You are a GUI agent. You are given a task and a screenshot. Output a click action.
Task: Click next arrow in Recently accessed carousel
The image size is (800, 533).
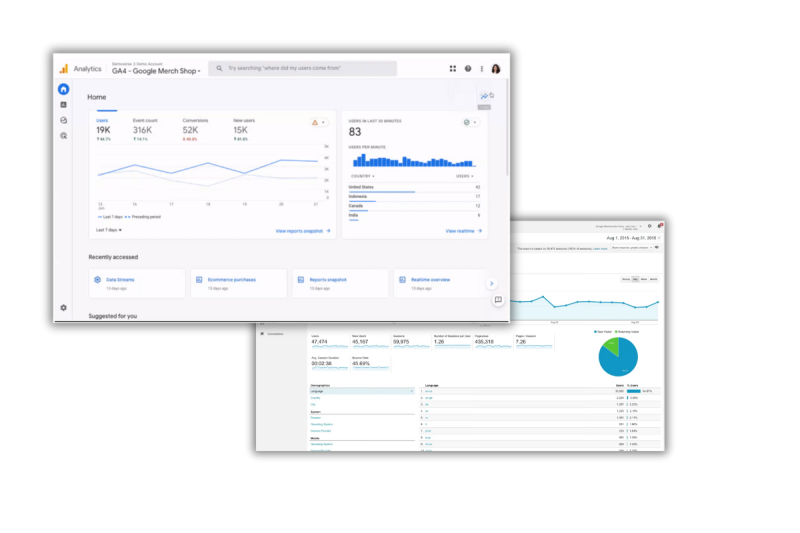point(492,284)
